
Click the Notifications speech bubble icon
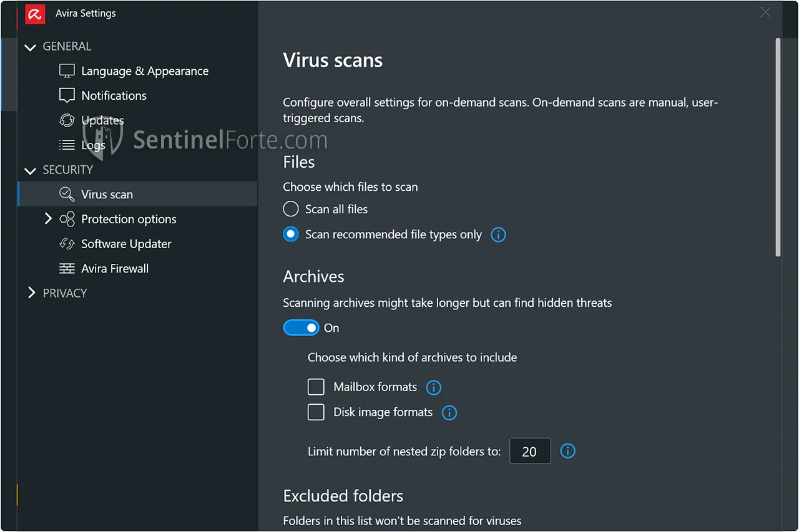click(67, 95)
